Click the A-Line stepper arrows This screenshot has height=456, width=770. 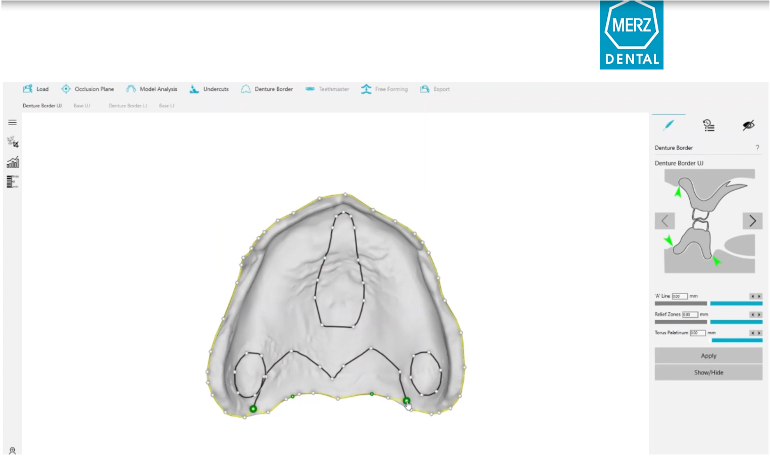click(755, 296)
